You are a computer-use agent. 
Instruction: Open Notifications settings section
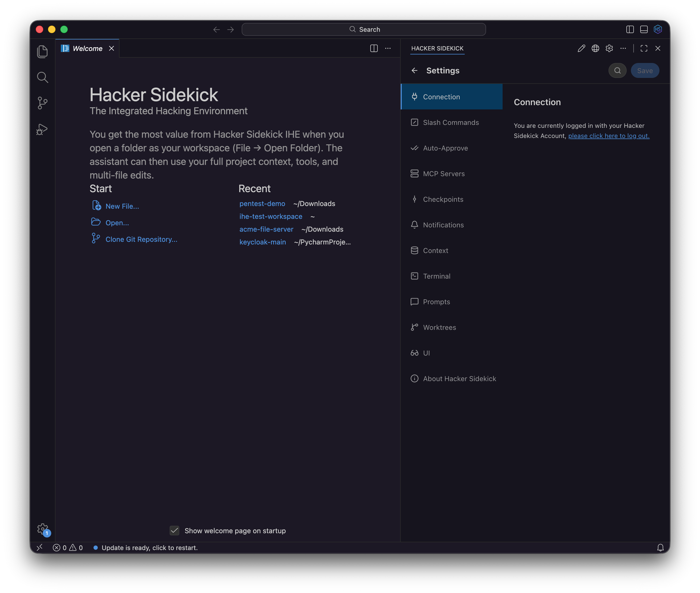[452, 225]
